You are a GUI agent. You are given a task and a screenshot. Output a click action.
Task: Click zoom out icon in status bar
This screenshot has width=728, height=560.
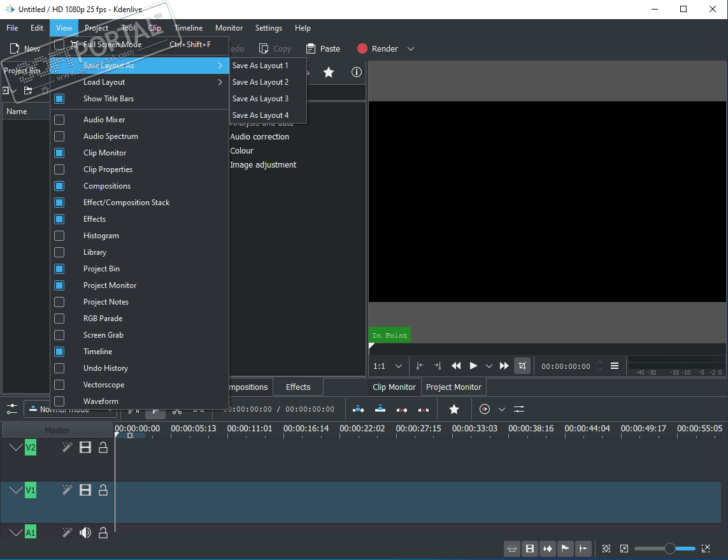624,549
